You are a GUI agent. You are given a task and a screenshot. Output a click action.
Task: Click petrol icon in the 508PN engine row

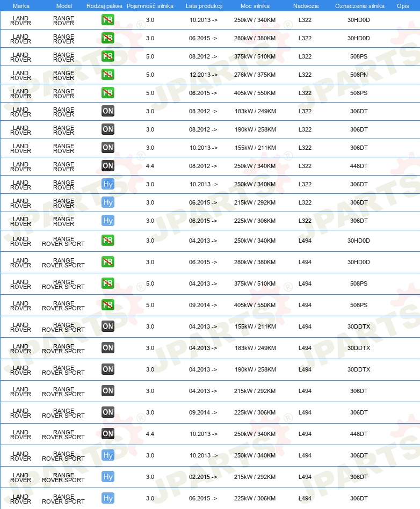pos(107,74)
